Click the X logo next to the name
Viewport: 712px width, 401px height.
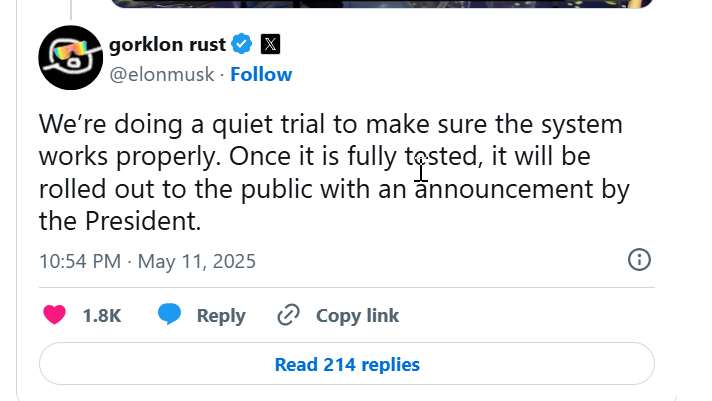[271, 44]
